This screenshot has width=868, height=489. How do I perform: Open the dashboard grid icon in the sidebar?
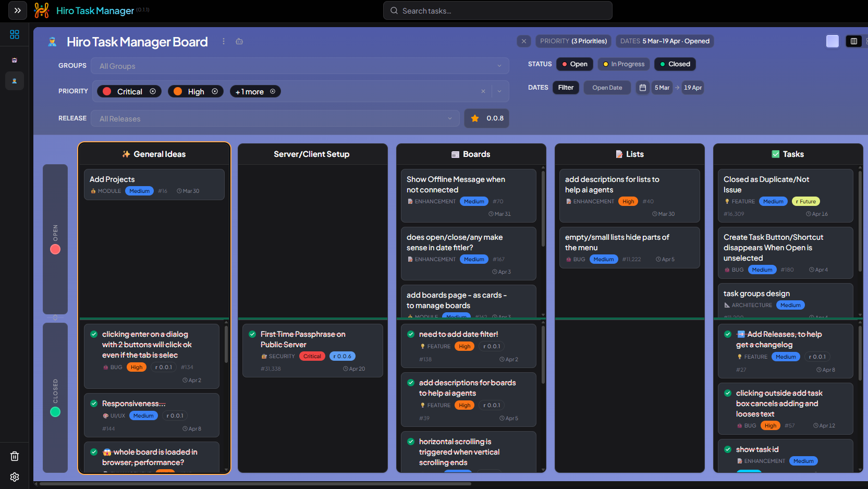point(14,35)
